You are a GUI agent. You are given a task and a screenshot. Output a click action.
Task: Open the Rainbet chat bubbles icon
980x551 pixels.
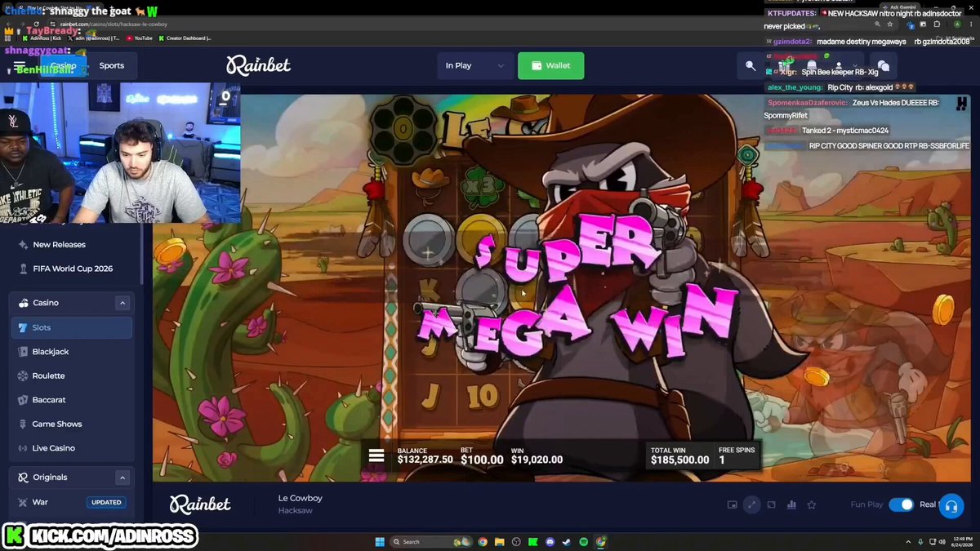pyautogui.click(x=883, y=65)
